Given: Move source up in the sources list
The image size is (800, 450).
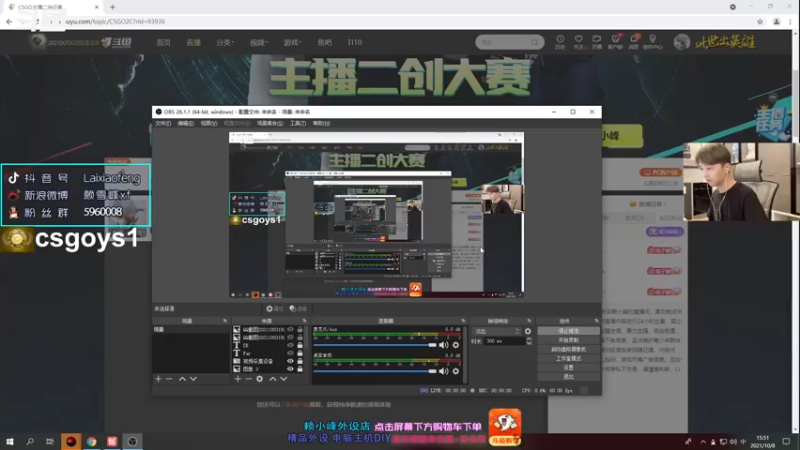Looking at the screenshot, I should coord(272,379).
